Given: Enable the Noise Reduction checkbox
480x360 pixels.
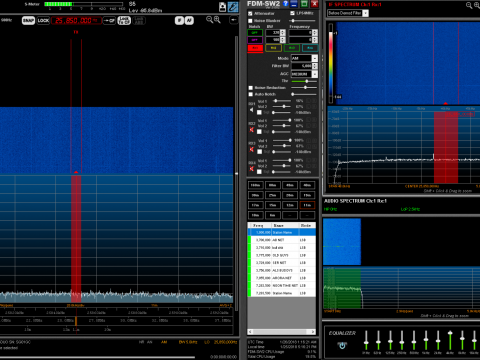Looking at the screenshot, I should (251, 88).
